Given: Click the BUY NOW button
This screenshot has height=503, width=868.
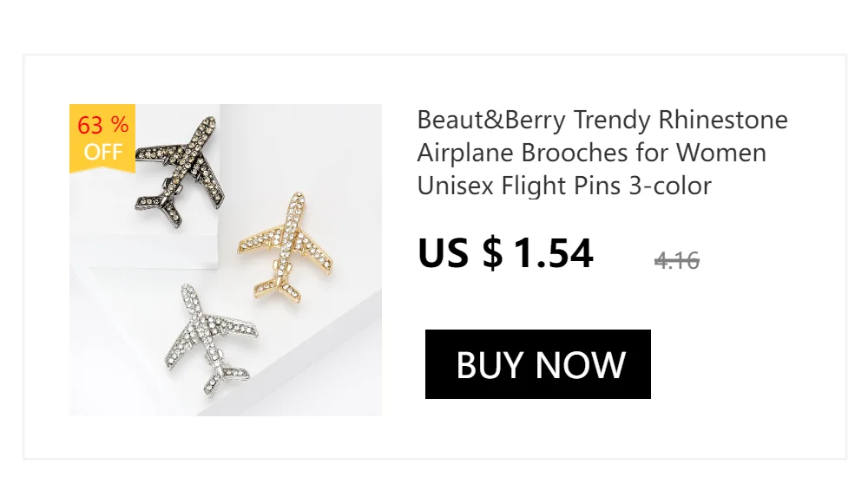Looking at the screenshot, I should click(537, 364).
